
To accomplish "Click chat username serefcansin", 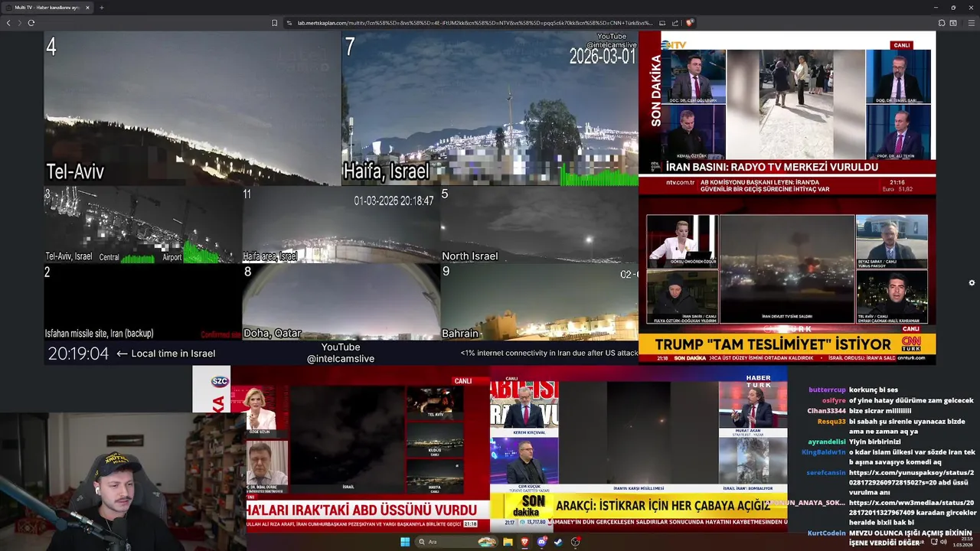I will [x=826, y=473].
